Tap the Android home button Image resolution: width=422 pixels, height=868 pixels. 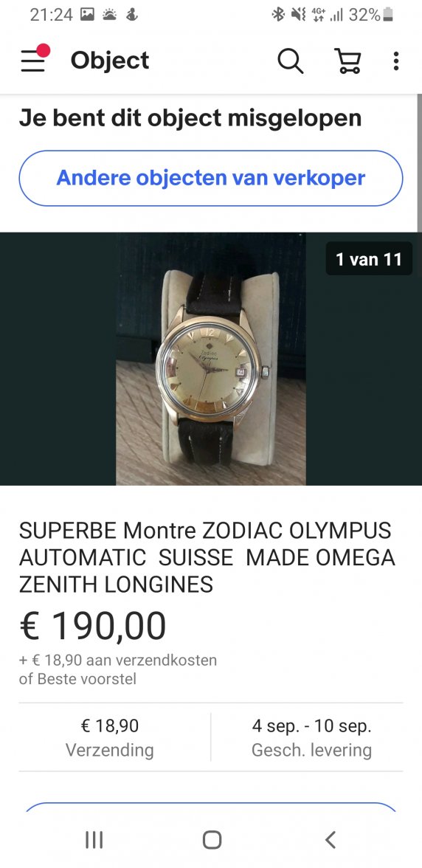click(x=212, y=840)
